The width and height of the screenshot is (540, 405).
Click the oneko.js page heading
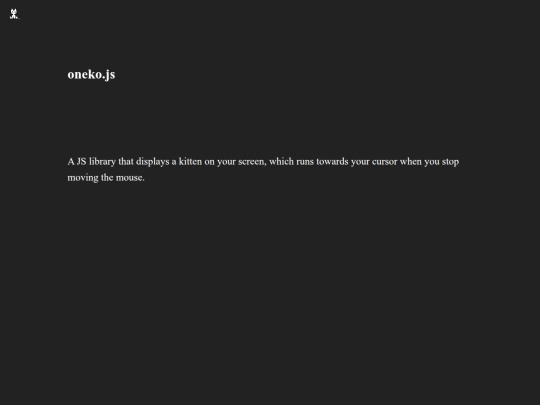coord(91,75)
